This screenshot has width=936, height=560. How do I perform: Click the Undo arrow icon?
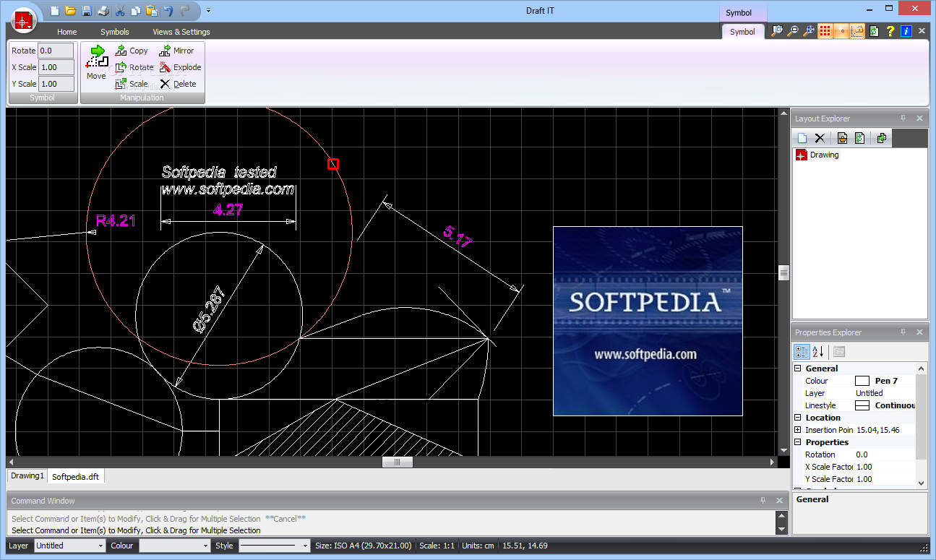168,11
